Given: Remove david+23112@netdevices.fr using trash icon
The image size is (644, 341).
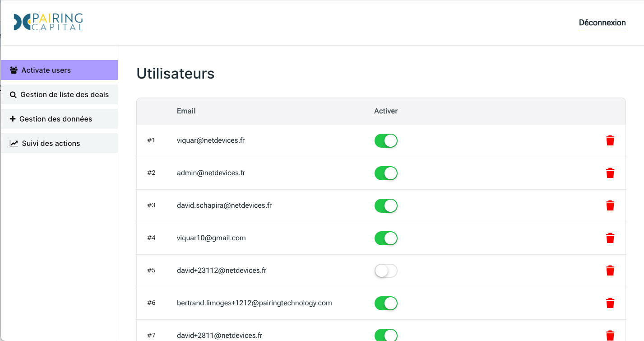Looking at the screenshot, I should pos(610,271).
